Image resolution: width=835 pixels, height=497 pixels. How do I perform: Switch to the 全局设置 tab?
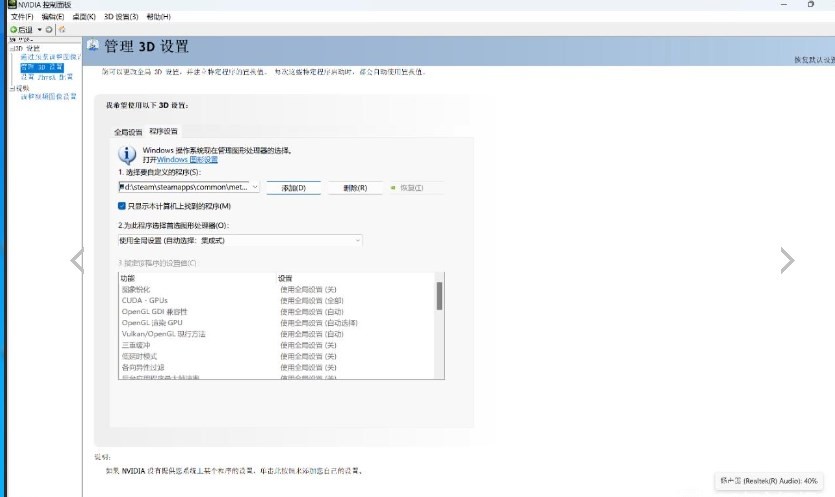tap(128, 132)
